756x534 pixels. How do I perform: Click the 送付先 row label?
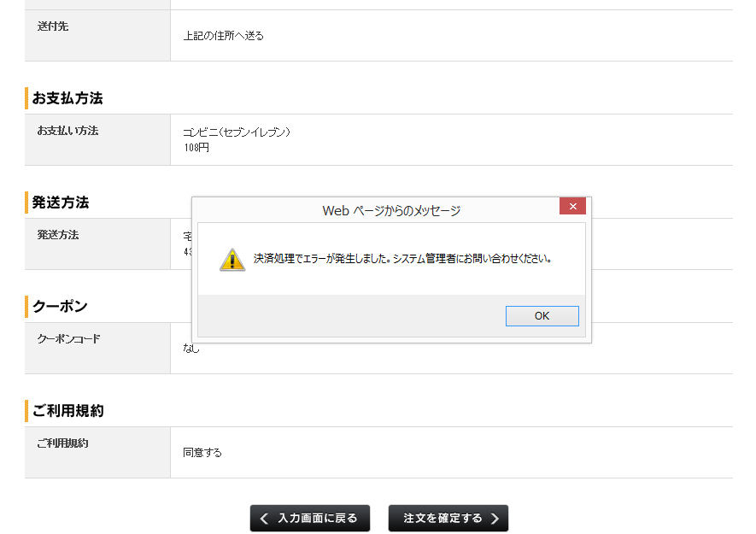point(53,26)
